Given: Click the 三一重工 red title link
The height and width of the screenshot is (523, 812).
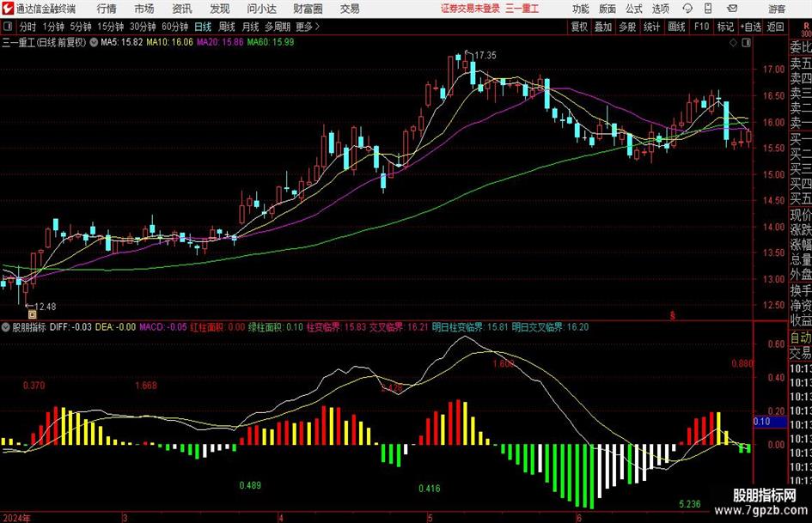Looking at the screenshot, I should pos(522,9).
